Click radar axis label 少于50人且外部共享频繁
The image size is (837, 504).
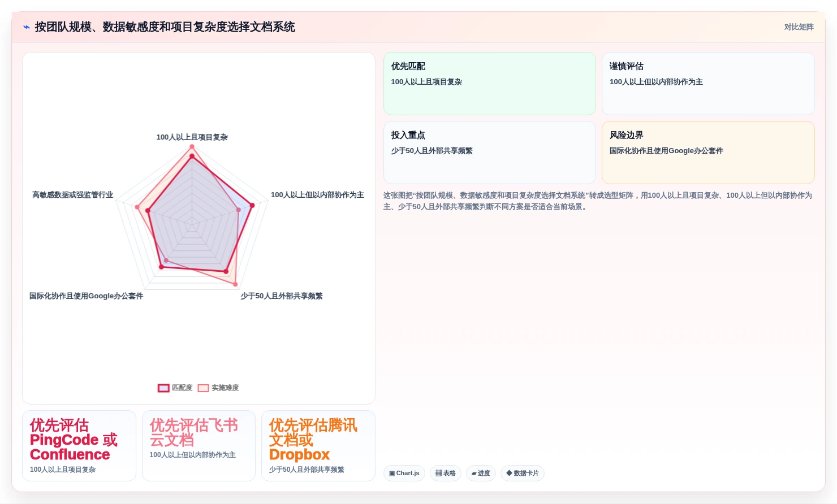(x=282, y=296)
